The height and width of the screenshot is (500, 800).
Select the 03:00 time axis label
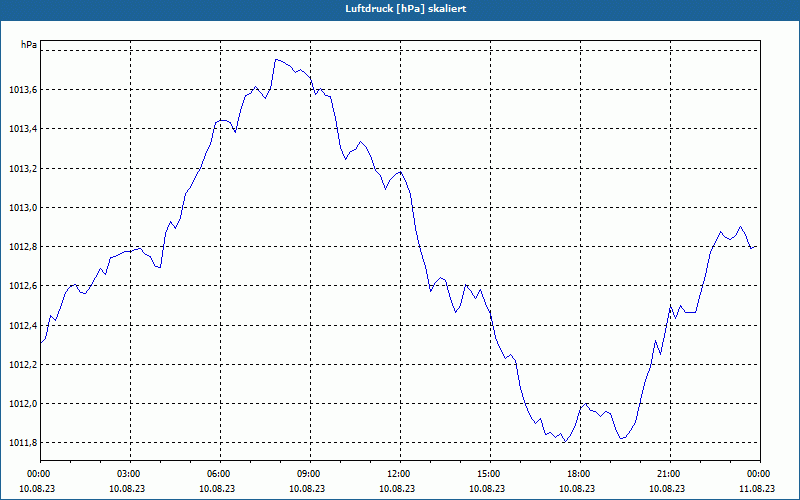click(131, 474)
